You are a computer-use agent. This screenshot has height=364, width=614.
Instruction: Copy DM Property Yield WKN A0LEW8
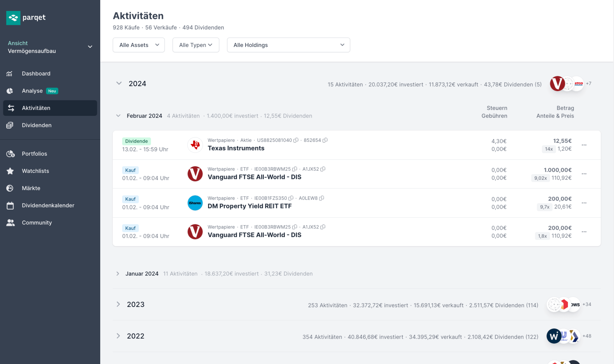pos(322,198)
